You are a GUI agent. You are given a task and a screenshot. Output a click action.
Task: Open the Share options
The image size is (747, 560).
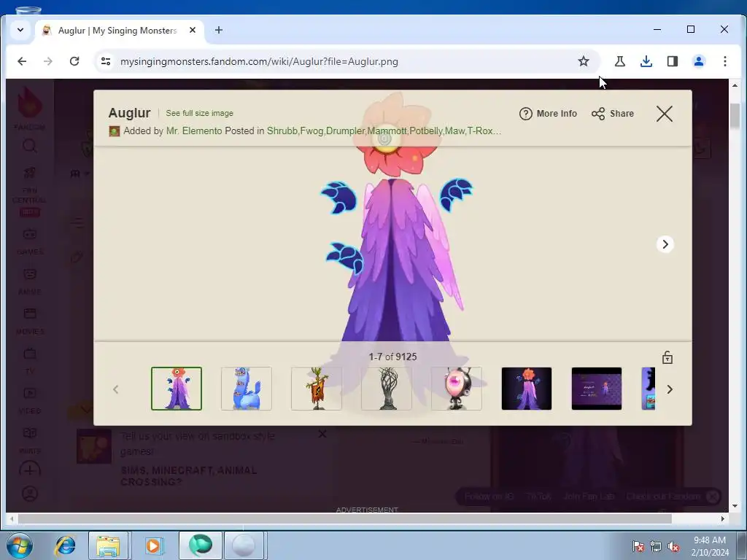pos(613,114)
